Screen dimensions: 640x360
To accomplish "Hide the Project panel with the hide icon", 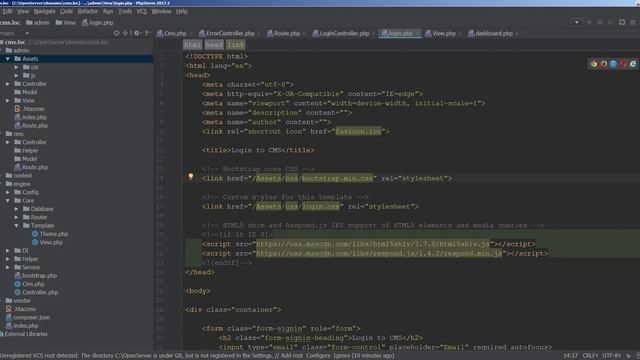I will [x=148, y=33].
